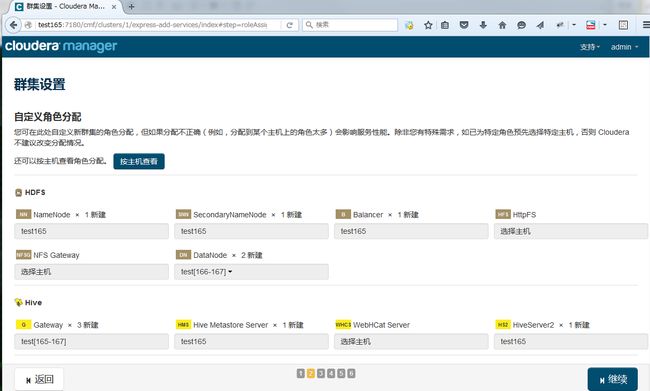Viewport: 650px width, 391px height.
Task: Click the current wizard step 2
Action: pyautogui.click(x=310, y=373)
